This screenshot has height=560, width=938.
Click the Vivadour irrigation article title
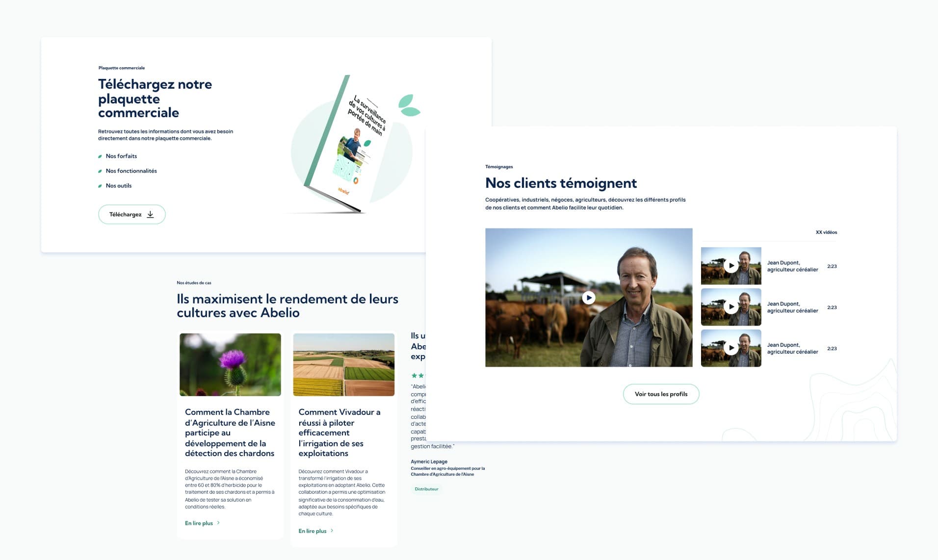339,433
